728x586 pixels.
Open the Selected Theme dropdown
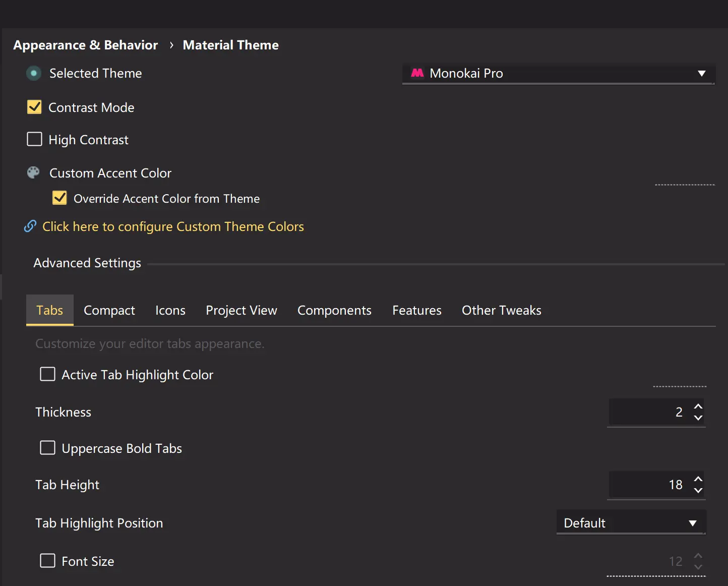pyautogui.click(x=558, y=74)
